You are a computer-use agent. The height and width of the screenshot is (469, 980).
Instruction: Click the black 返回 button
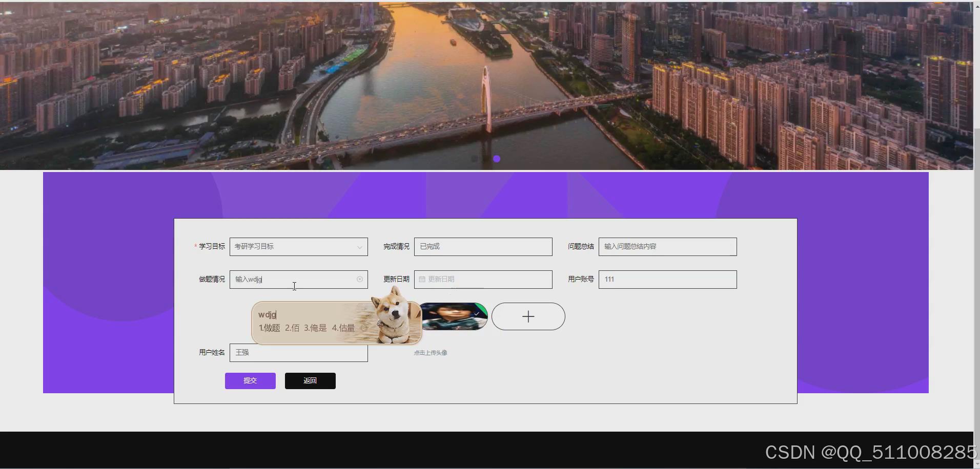point(310,381)
